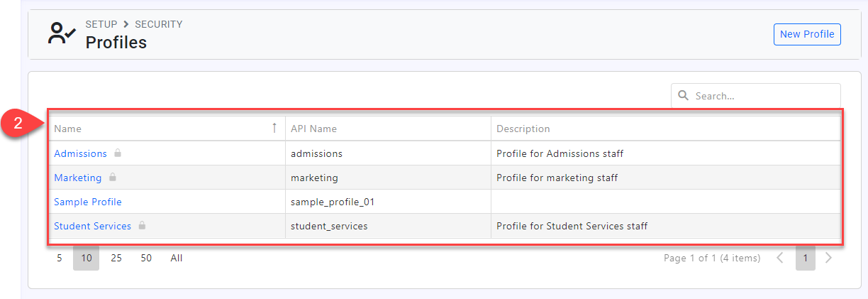The image size is (868, 299).
Task: Open the Admissions profile link
Action: tap(80, 153)
